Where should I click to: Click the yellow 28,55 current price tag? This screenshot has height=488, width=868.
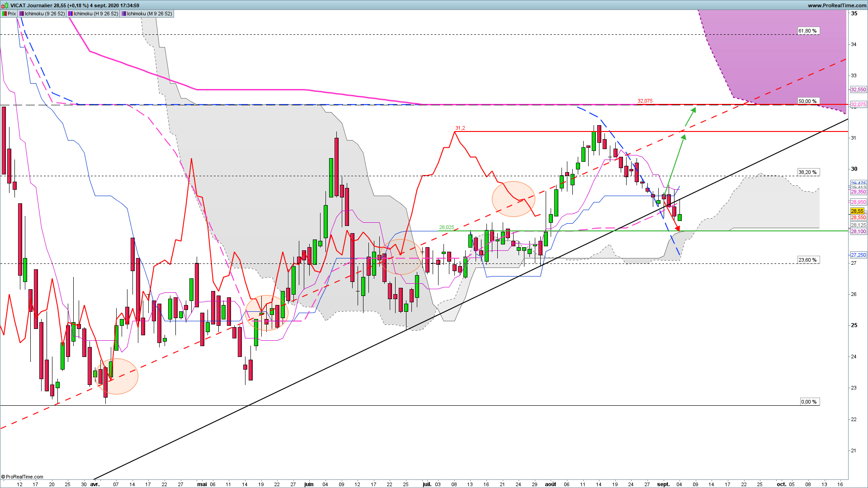(x=857, y=211)
